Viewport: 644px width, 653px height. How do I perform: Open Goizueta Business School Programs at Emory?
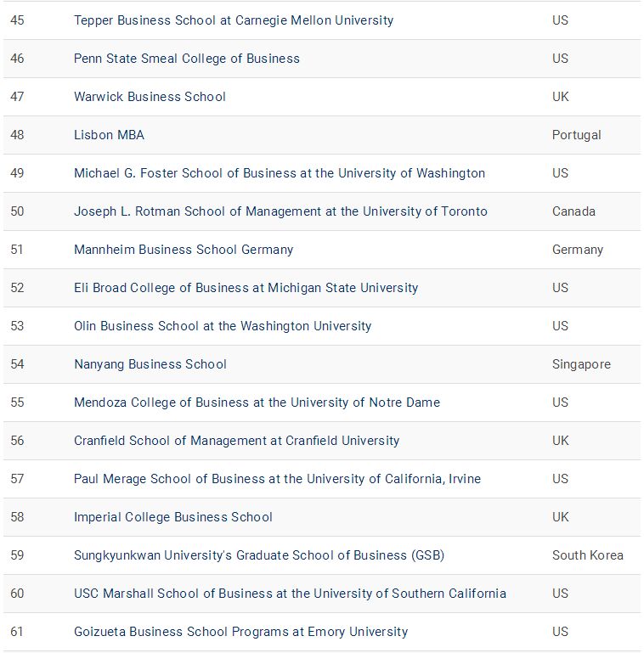tap(240, 632)
